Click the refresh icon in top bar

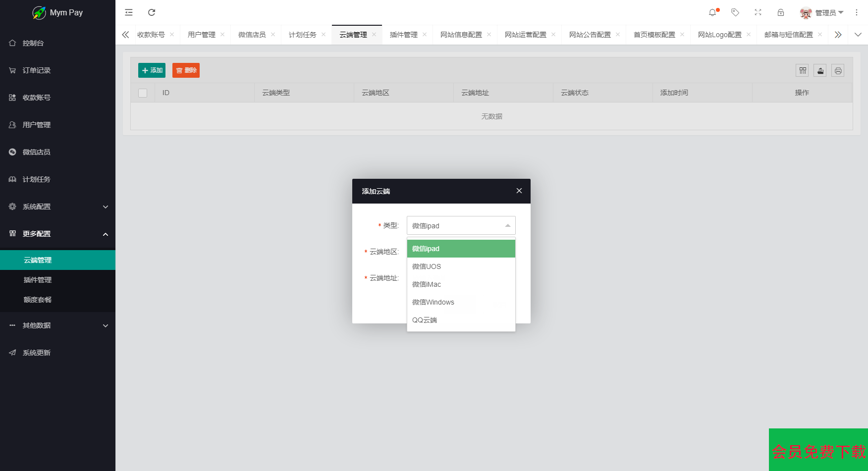click(152, 12)
